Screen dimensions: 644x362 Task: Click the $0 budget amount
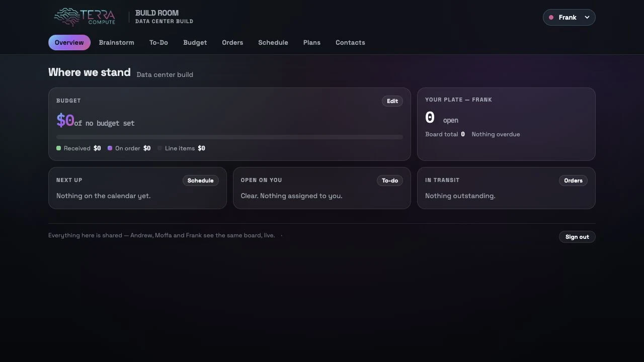click(x=65, y=121)
